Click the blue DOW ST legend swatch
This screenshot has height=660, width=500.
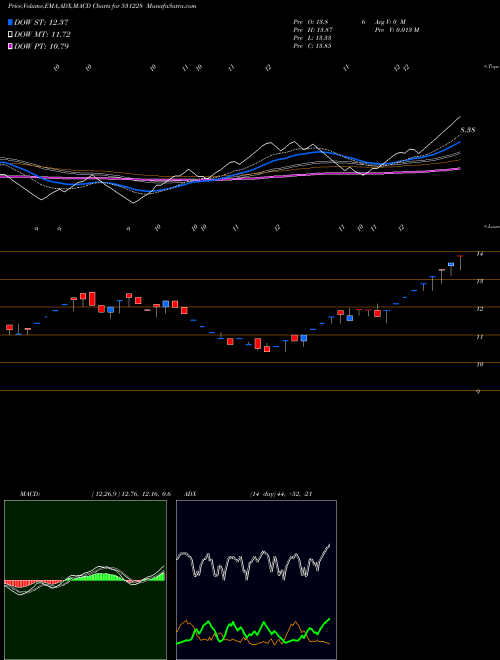pos(10,22)
